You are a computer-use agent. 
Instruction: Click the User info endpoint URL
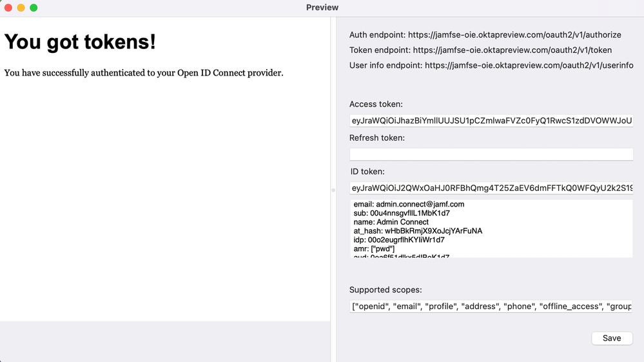[x=529, y=65]
